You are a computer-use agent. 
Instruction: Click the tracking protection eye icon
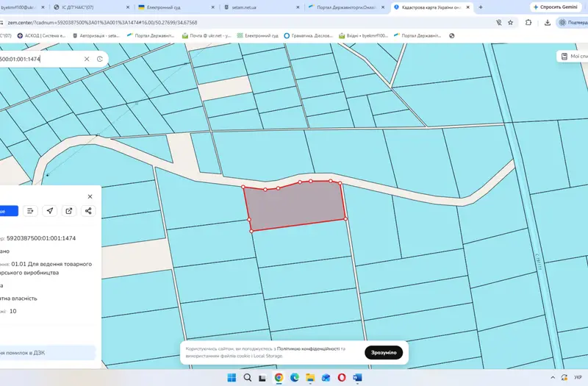click(x=499, y=23)
